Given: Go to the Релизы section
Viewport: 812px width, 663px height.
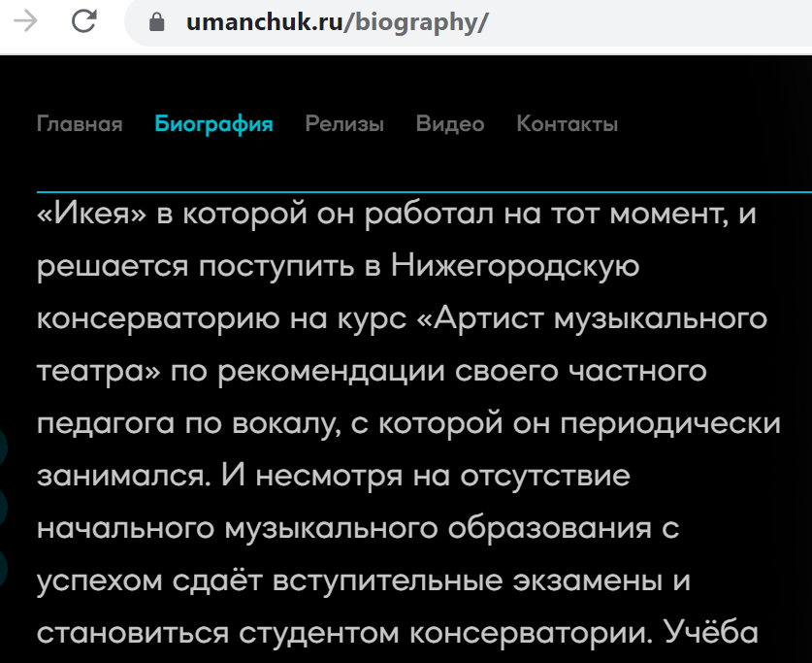Looking at the screenshot, I should pyautogui.click(x=344, y=124).
